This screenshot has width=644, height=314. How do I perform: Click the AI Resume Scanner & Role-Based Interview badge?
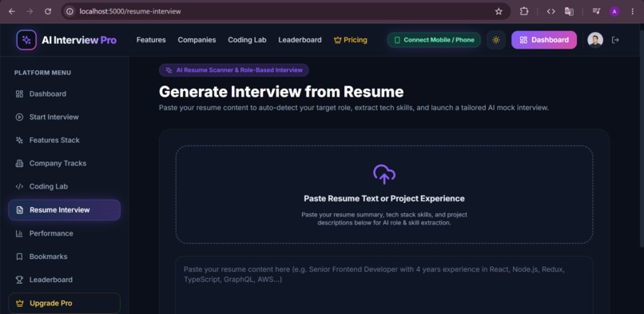(234, 70)
